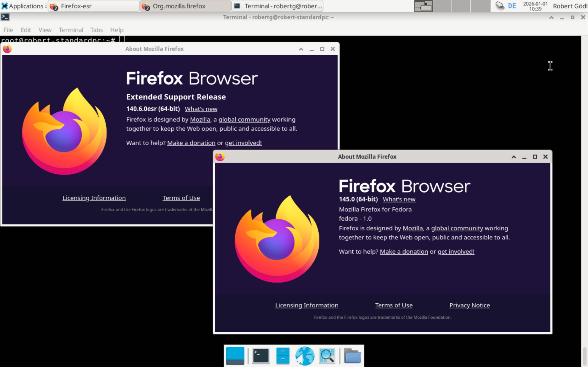
Task: Click the workspace switcher first workspace
Action: pyautogui.click(x=423, y=6)
